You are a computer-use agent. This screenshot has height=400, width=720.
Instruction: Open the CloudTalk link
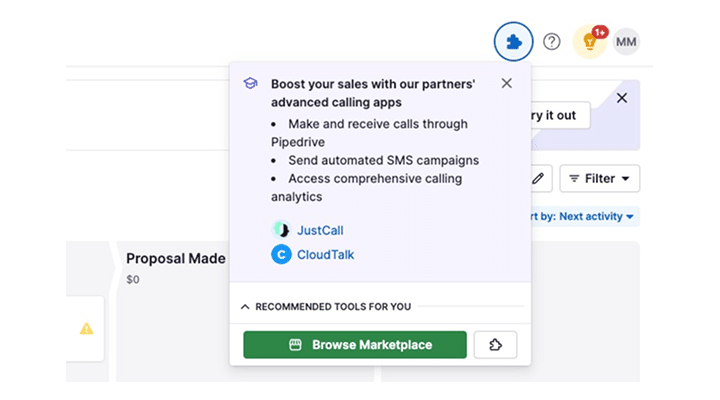pyautogui.click(x=326, y=254)
